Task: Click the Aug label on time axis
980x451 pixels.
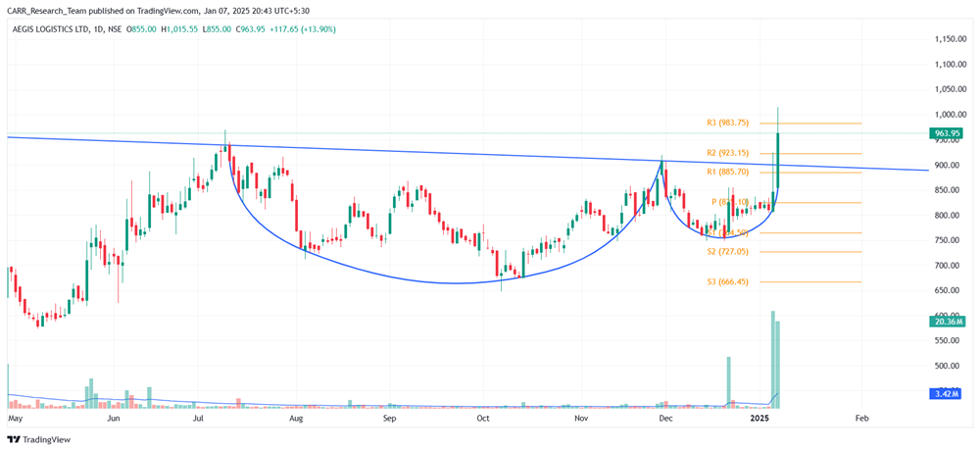Action: [296, 418]
